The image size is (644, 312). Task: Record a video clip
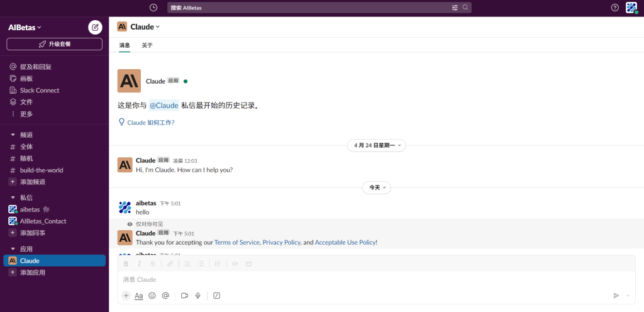click(184, 295)
